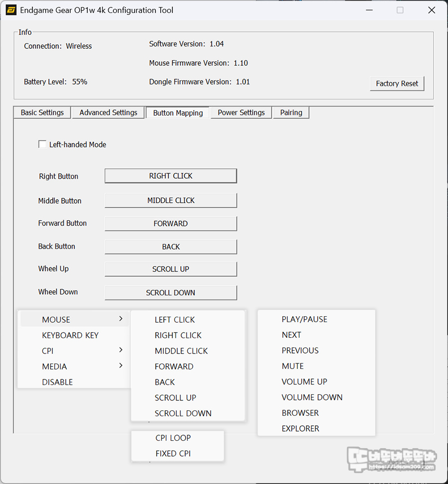Open Right Button mapping set to RIGHT CLICK

171,176
